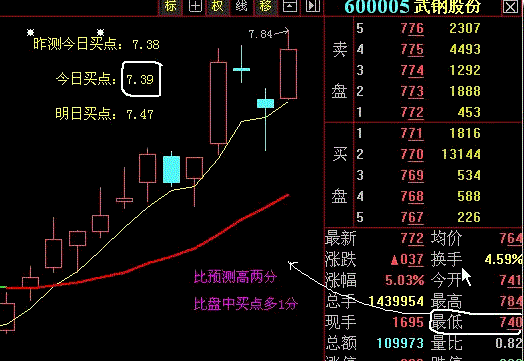This screenshot has width=524, height=361.
Task: Click the crosshair plus-box toolbar icon
Action: tap(195, 6)
